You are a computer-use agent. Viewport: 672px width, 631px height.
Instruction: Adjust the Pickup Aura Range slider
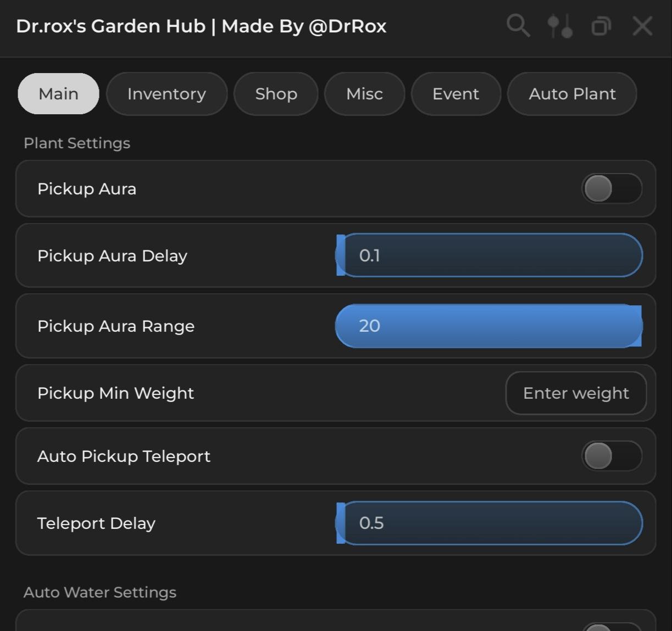pyautogui.click(x=489, y=326)
